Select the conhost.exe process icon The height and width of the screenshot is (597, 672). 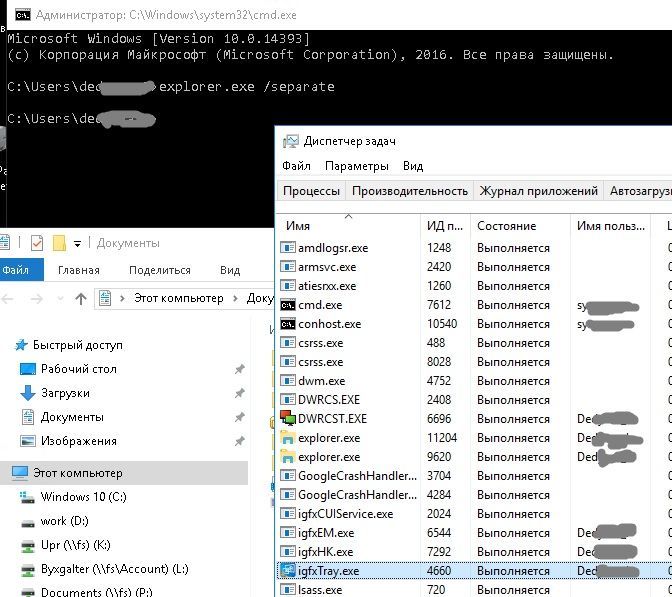click(x=288, y=324)
